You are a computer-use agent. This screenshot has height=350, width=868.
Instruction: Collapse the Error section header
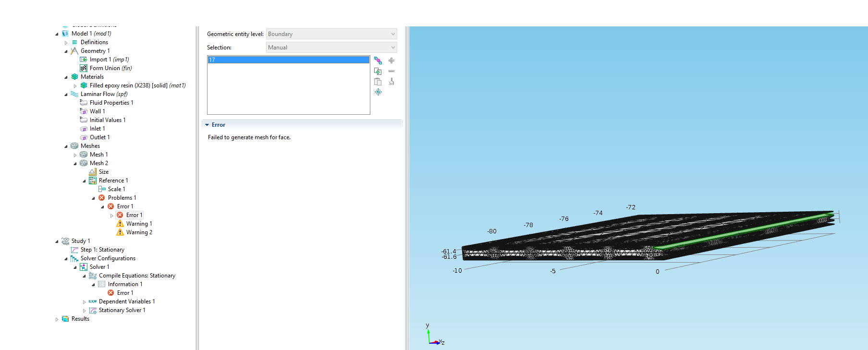pos(208,125)
